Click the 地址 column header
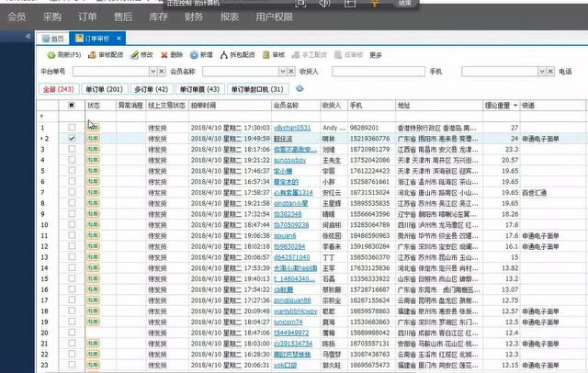Image resolution: width=588 pixels, height=373 pixels. coord(439,106)
